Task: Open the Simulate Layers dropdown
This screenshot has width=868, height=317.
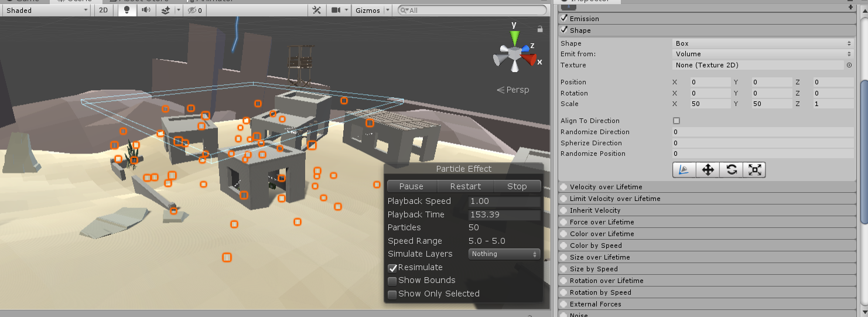Action: (x=504, y=254)
